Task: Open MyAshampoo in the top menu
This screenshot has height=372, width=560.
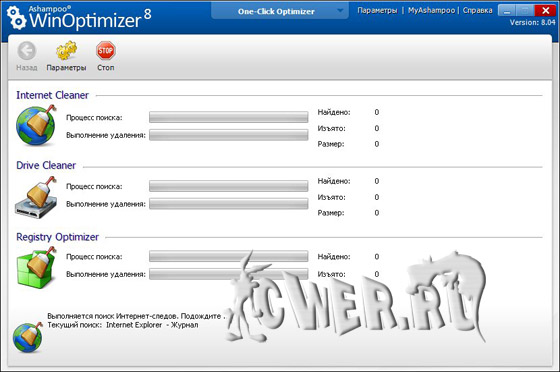Action: (x=431, y=10)
